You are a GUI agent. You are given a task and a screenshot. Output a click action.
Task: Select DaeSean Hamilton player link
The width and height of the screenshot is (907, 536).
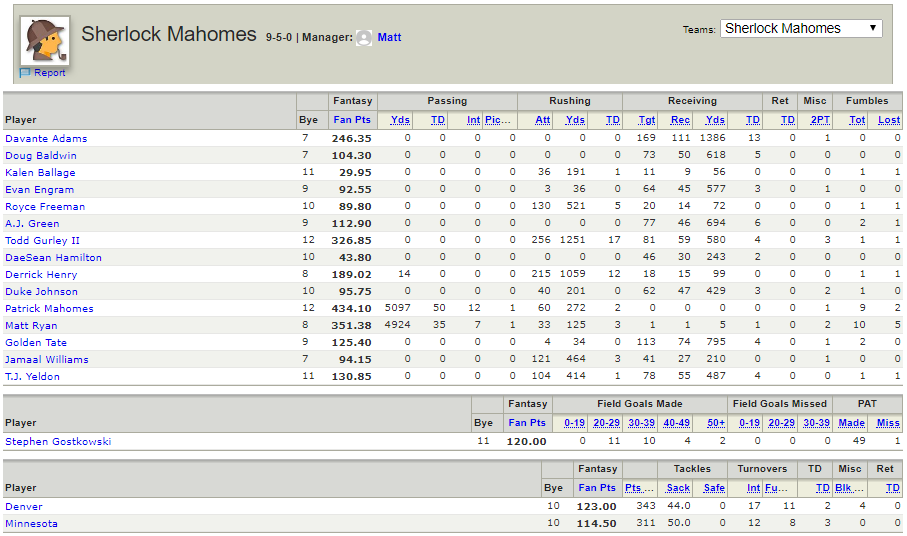(x=53, y=258)
